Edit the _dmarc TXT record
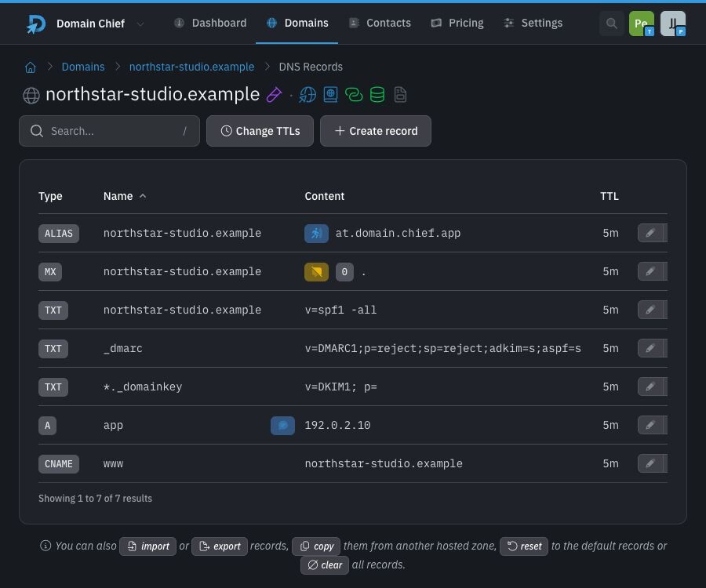The height and width of the screenshot is (588, 706). click(x=652, y=348)
